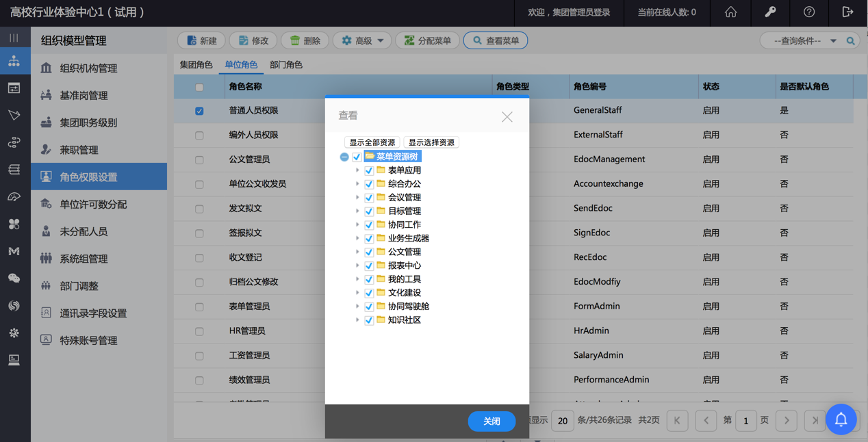Select the highlighted organization chart sidebar icon

tap(14, 60)
